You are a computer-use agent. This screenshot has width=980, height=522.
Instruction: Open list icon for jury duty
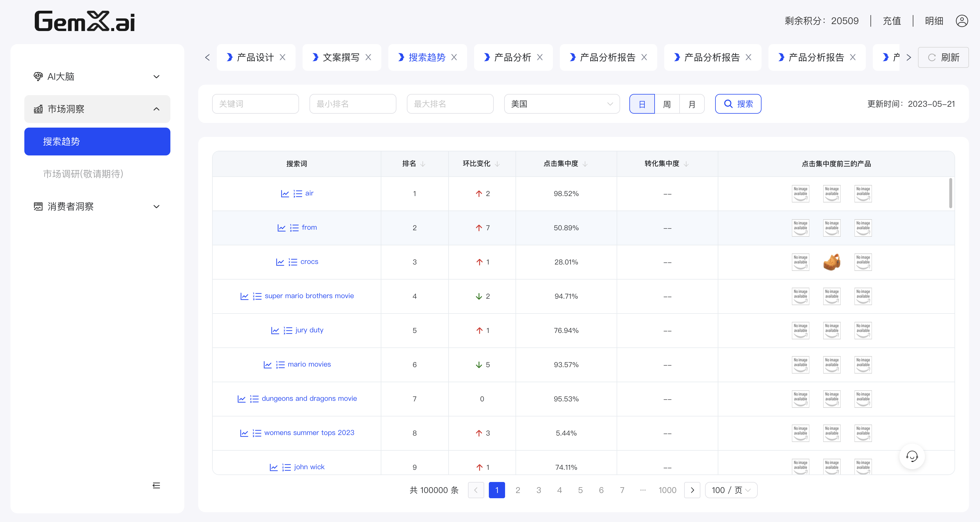pos(288,331)
